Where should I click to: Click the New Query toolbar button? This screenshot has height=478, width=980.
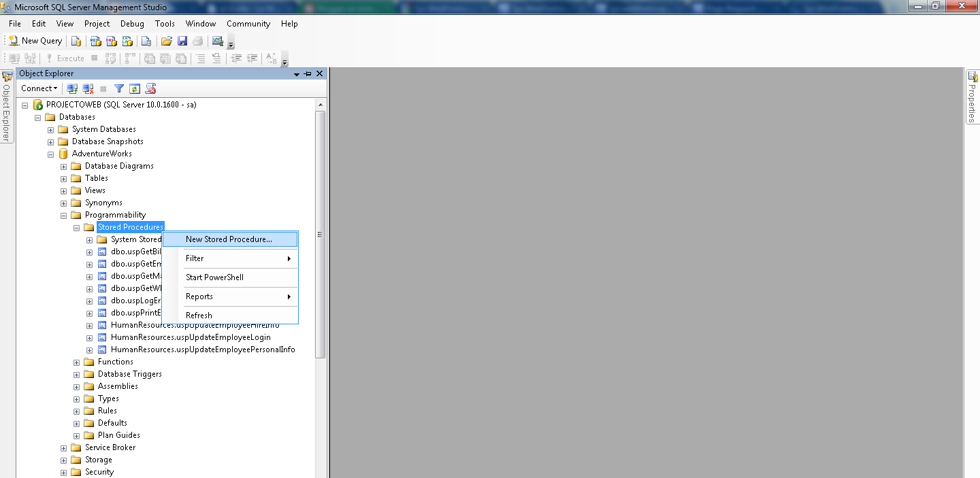click(x=35, y=41)
